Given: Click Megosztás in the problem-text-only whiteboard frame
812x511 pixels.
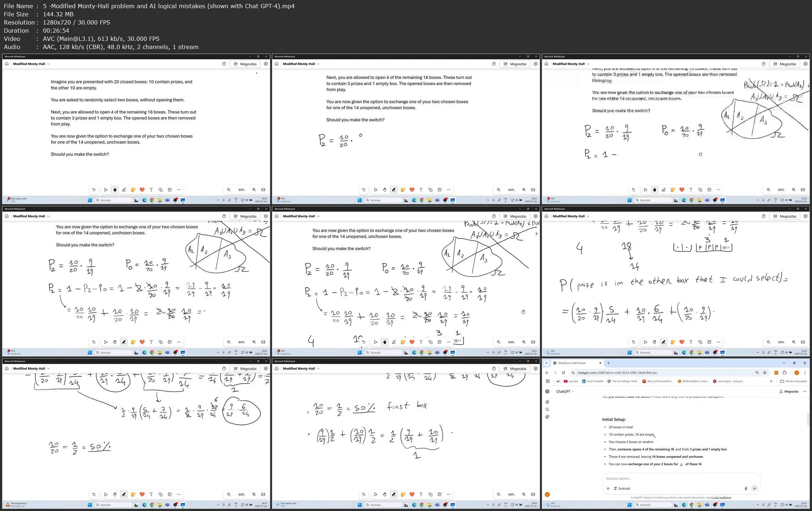Looking at the screenshot, I should [245, 64].
